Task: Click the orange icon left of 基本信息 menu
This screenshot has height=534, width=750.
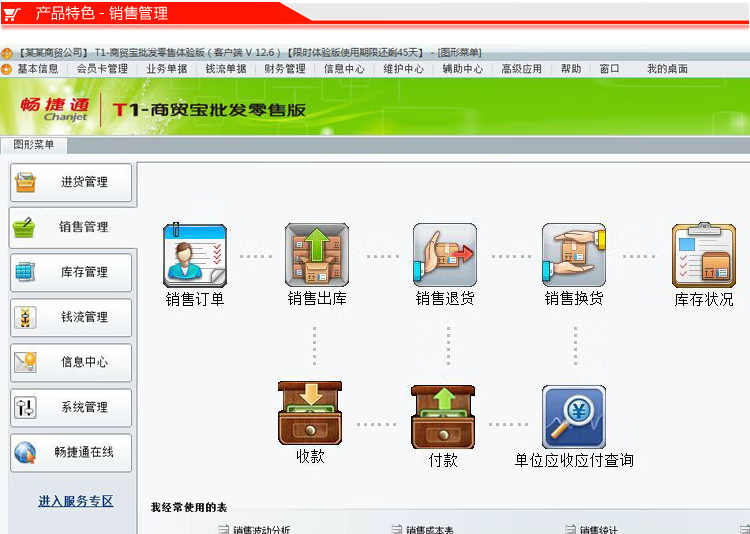Action: pos(6,69)
